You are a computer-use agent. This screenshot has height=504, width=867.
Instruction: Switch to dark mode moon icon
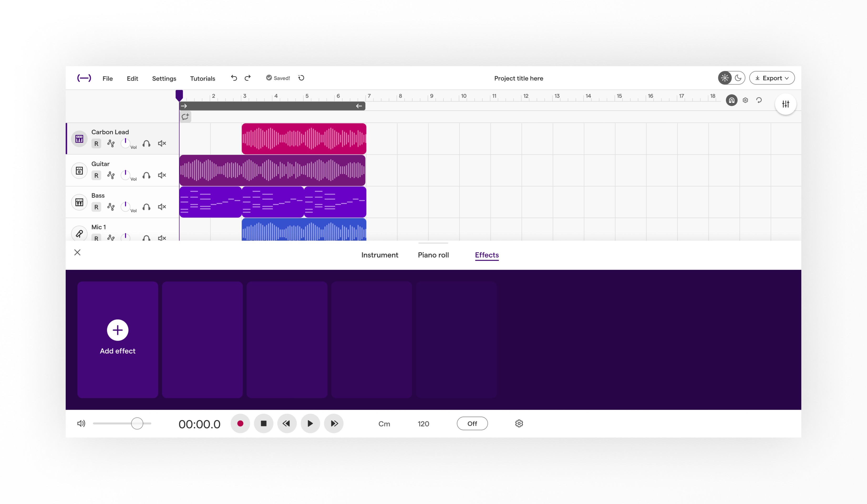click(738, 78)
